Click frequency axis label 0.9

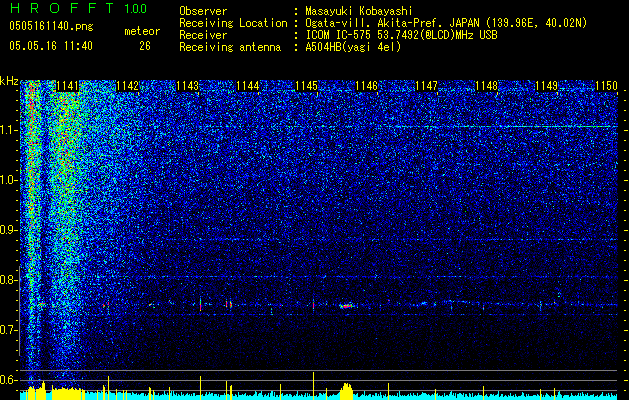8,230
